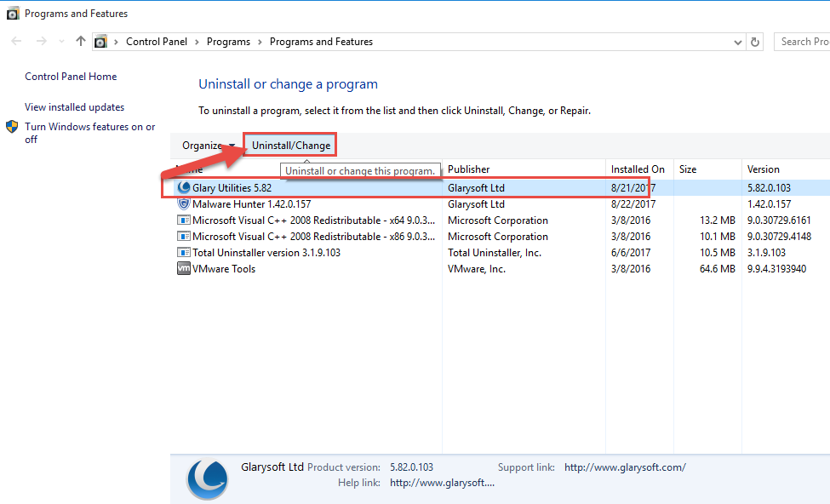Select Glary Utilities 5.82 row

pos(501,188)
